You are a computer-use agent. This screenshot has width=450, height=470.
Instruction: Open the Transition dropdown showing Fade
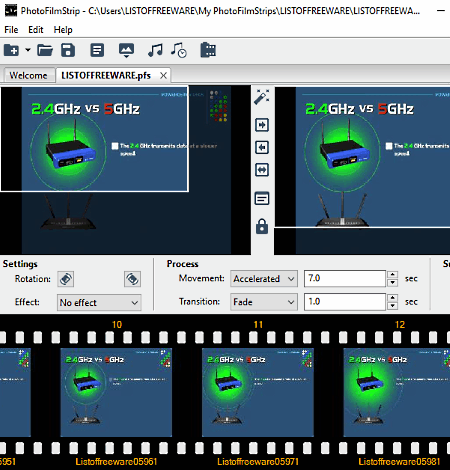264,302
